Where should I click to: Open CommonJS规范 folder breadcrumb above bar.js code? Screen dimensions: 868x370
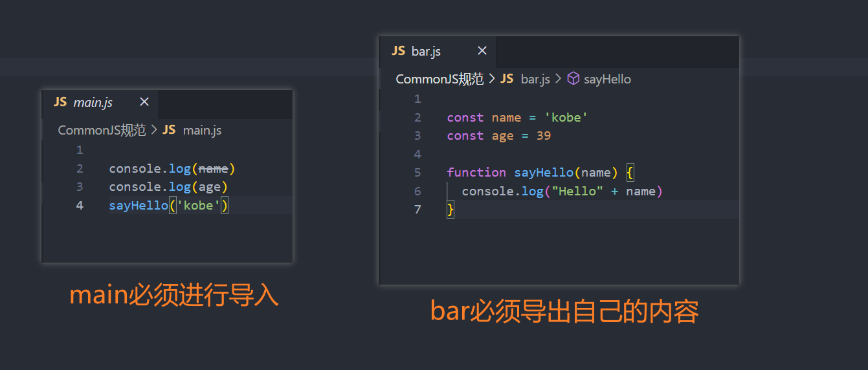440,79
